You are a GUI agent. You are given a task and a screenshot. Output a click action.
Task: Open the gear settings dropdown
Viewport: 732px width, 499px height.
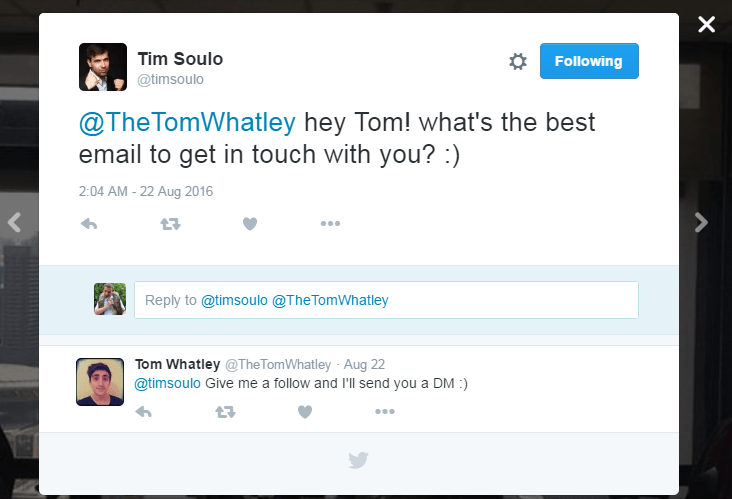tap(517, 62)
